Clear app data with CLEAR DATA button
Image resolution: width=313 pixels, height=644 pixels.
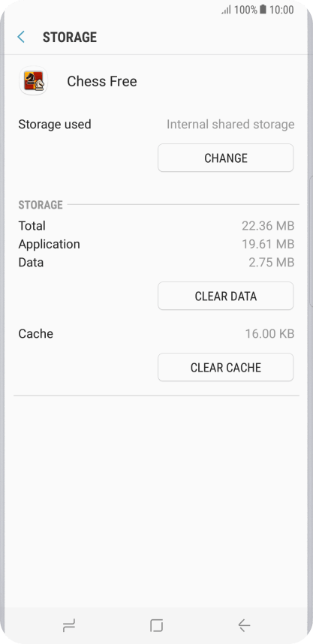tap(226, 296)
